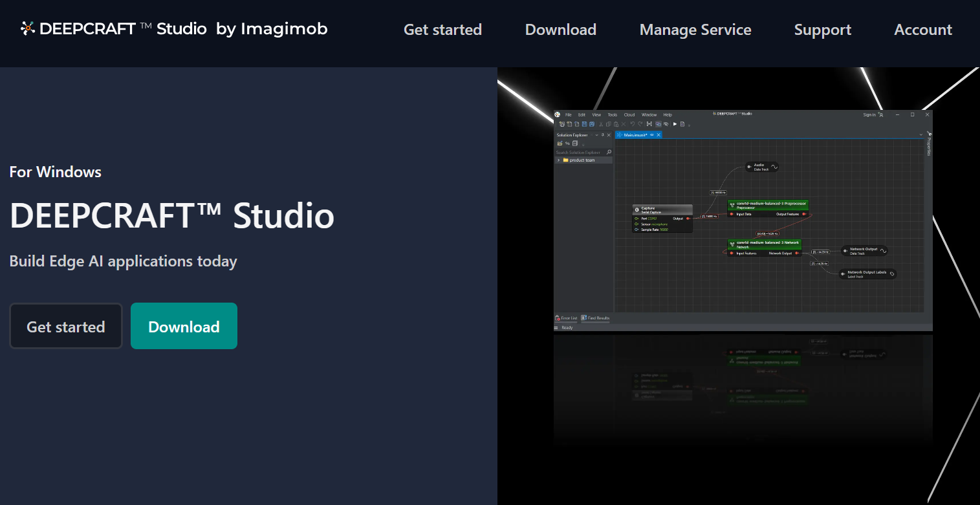
Task: Select the product-team folder row
Action: point(583,160)
